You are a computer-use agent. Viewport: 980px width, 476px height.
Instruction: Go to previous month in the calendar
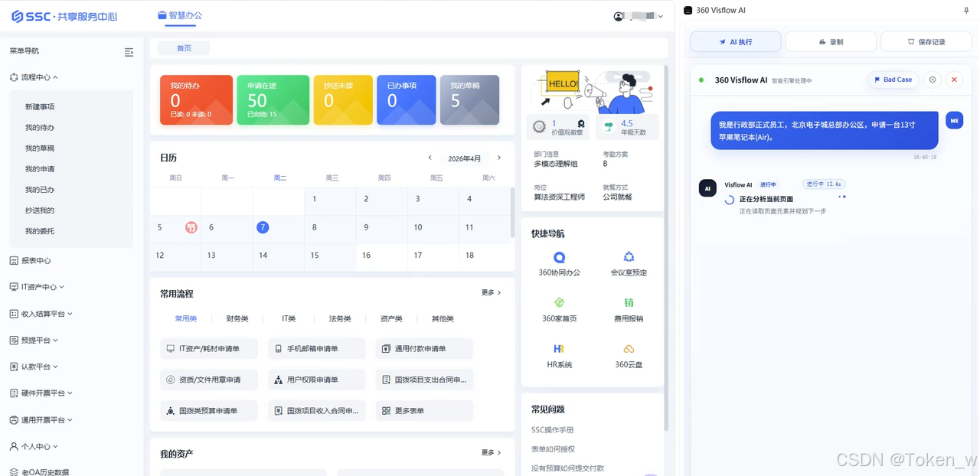point(430,158)
